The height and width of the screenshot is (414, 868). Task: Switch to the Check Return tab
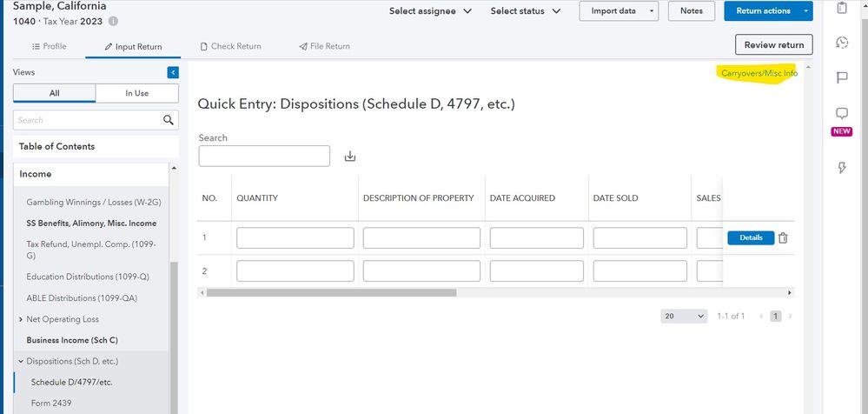[x=230, y=46]
